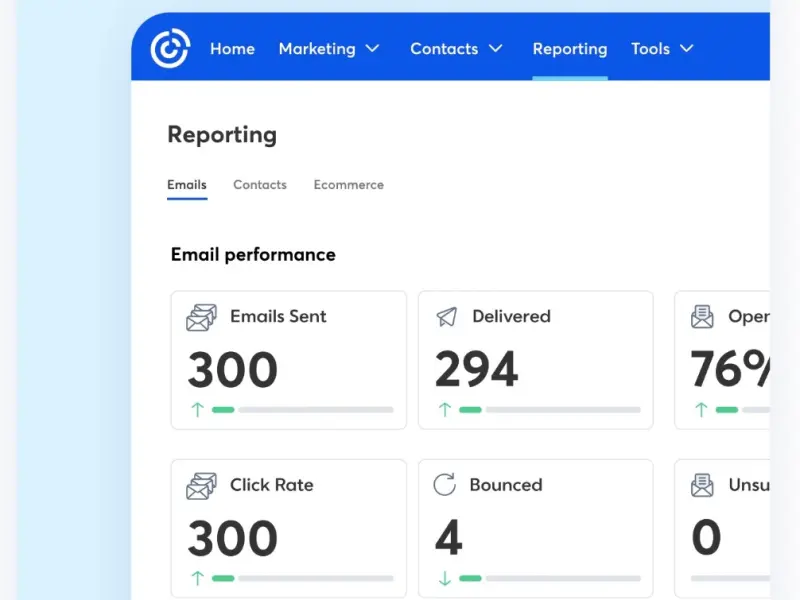The width and height of the screenshot is (800, 600).
Task: Expand the Tools dropdown chevron
Action: coord(687,48)
